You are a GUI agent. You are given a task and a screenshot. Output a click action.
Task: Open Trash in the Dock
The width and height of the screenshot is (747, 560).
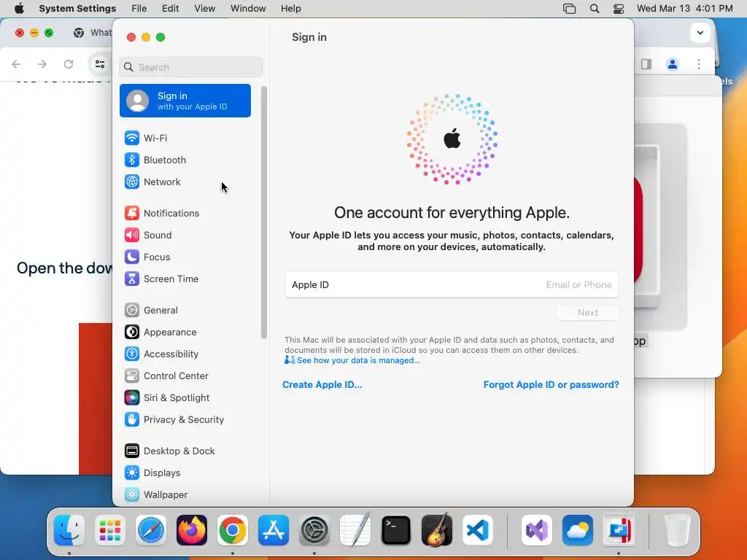click(677, 530)
